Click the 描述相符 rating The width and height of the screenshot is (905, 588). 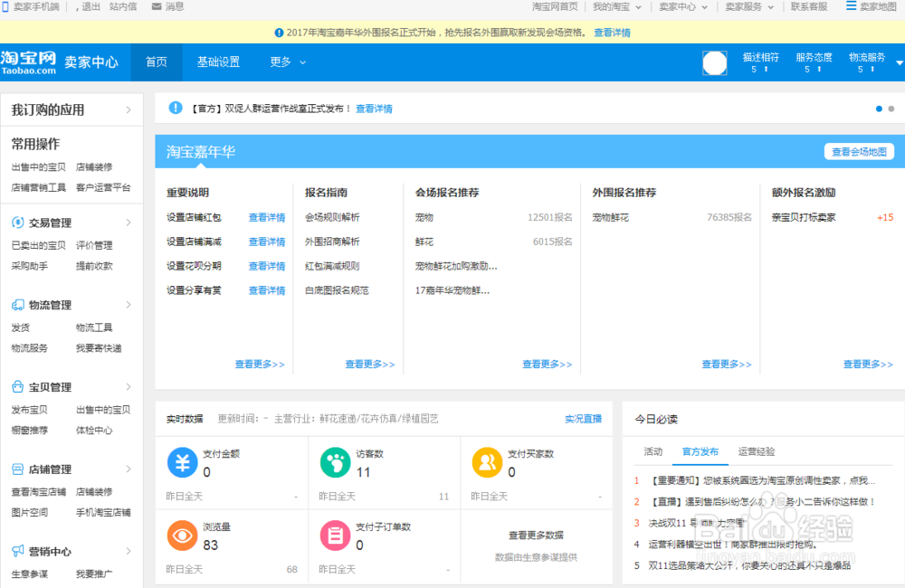coord(761,62)
